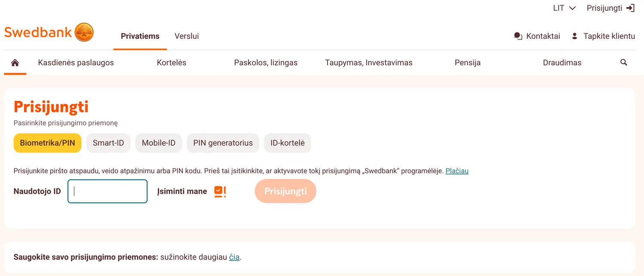The width and height of the screenshot is (644, 276).
Task: Open the Pensija menu section
Action: click(x=467, y=62)
